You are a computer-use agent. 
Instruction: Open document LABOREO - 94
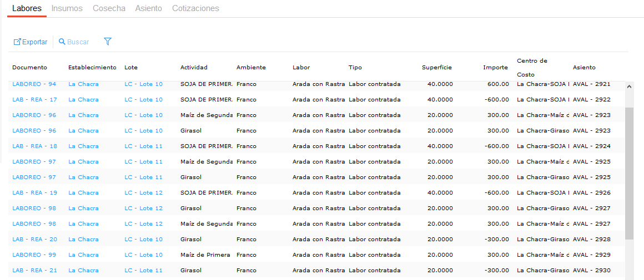pyautogui.click(x=34, y=84)
